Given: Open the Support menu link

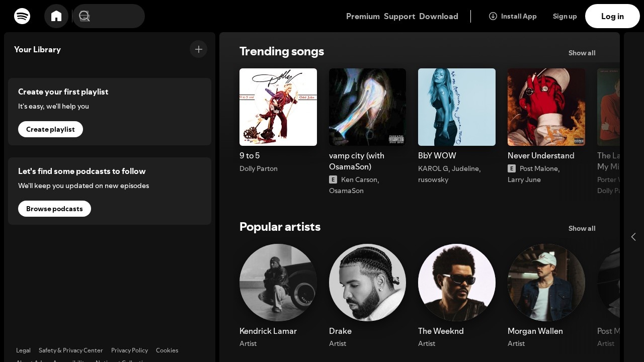Looking at the screenshot, I should point(399,16).
